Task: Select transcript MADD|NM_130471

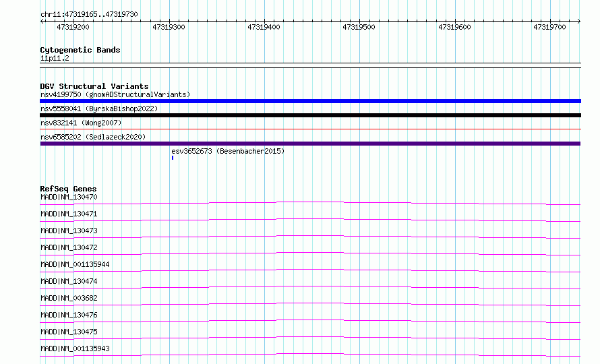Action: click(x=69, y=214)
